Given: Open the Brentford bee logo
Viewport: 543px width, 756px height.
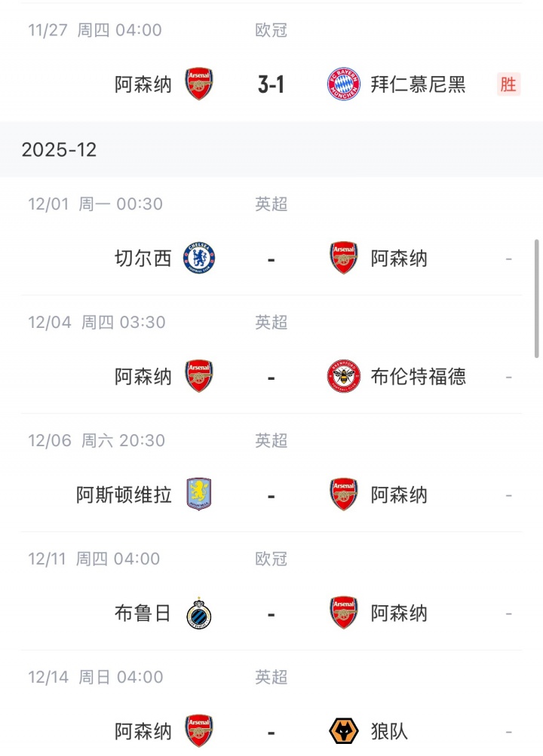Looking at the screenshot, I should coord(344,377).
